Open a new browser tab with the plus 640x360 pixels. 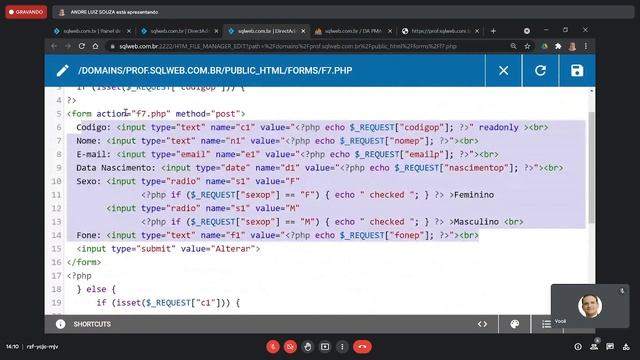click(x=493, y=31)
